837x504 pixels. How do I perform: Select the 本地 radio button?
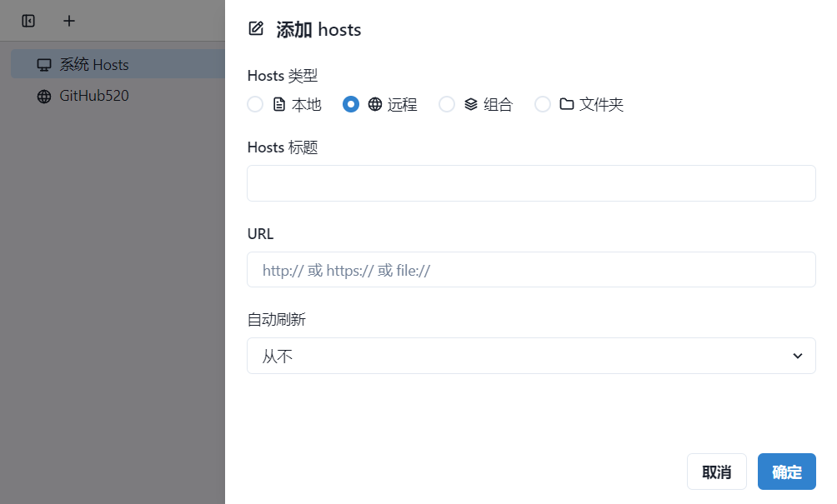(255, 104)
